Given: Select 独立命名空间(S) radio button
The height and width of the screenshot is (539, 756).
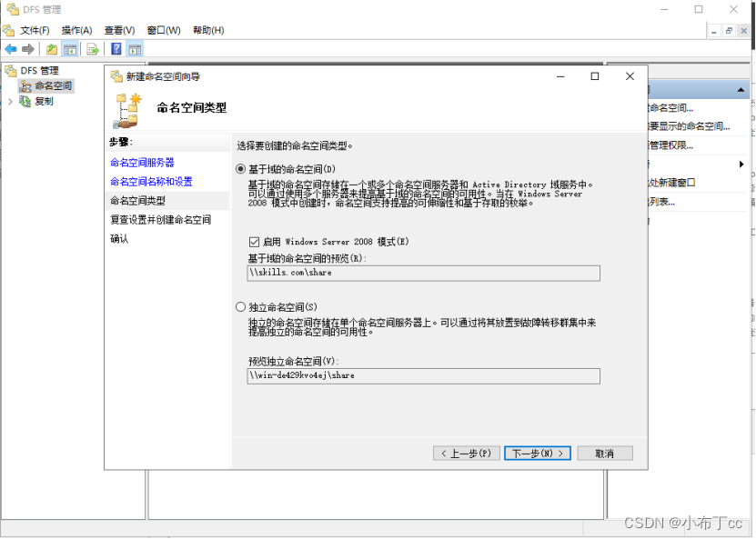Looking at the screenshot, I should pos(240,307).
